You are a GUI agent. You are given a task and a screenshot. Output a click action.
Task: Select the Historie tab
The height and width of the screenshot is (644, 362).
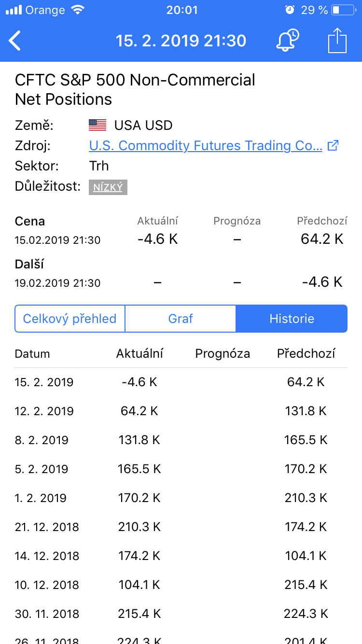pos(292,319)
